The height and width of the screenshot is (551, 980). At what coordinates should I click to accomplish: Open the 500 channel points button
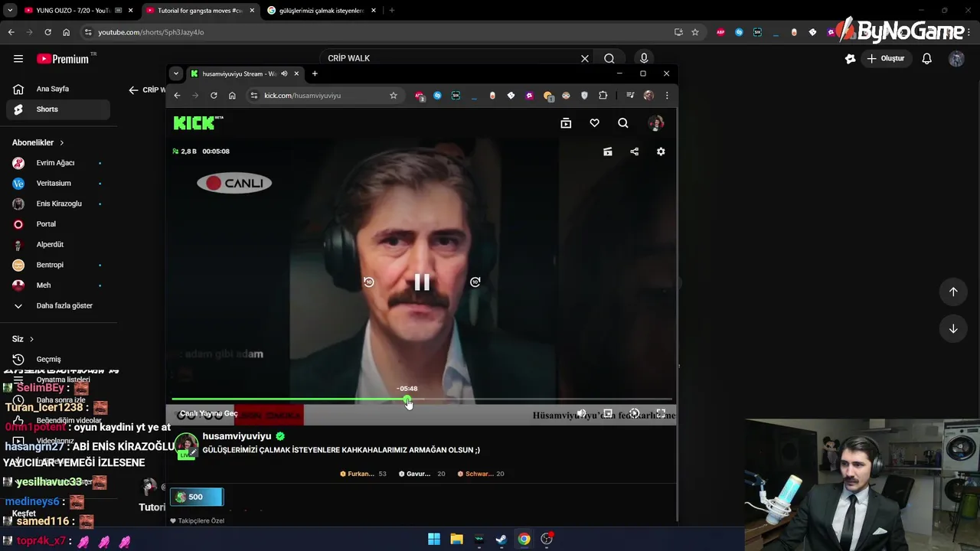(197, 497)
